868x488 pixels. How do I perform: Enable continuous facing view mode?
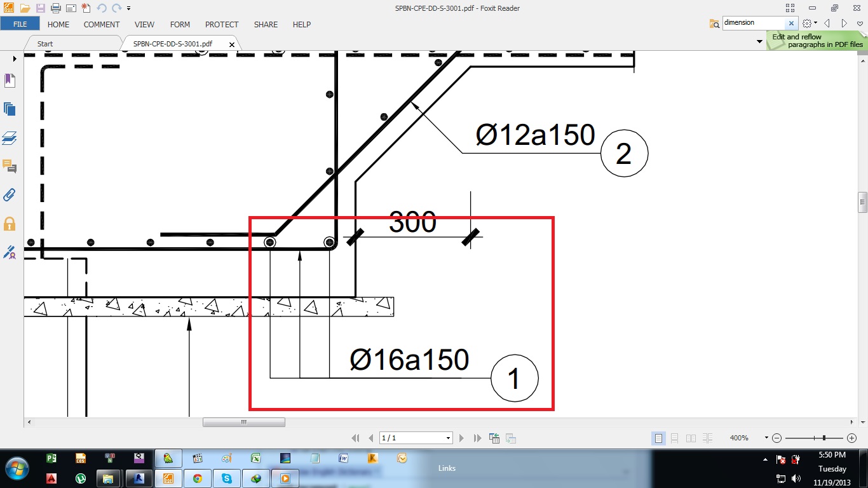(707, 438)
